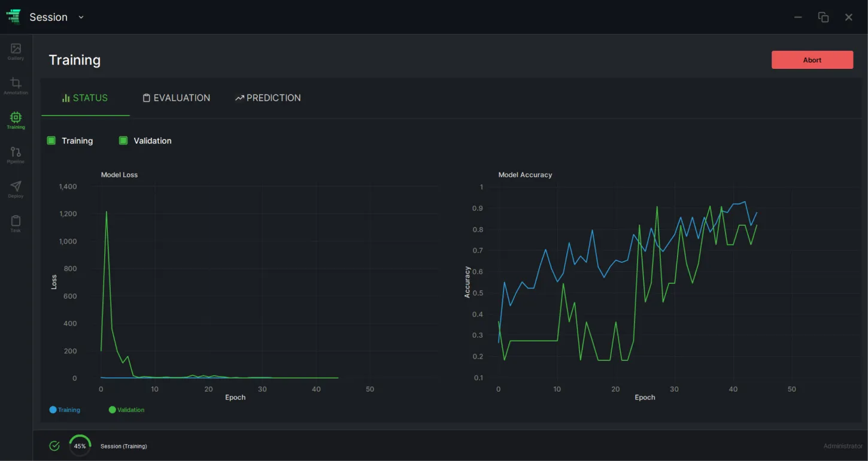The height and width of the screenshot is (461, 868).
Task: Click the 45% progress circle indicator
Action: pos(80,446)
